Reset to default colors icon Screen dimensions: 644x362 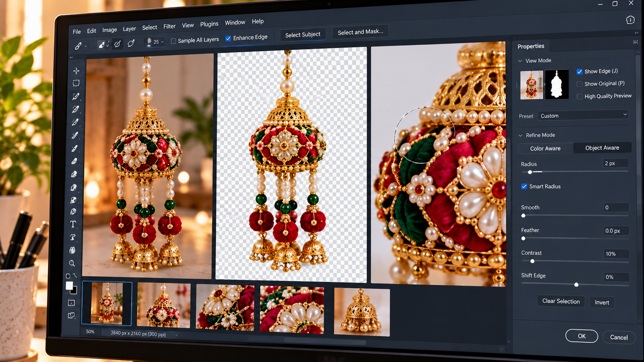coord(68,276)
